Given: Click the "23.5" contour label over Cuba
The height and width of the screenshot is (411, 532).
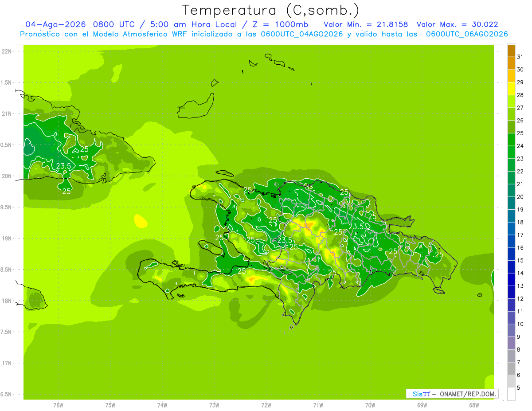Looking at the screenshot, I should 64,166.
